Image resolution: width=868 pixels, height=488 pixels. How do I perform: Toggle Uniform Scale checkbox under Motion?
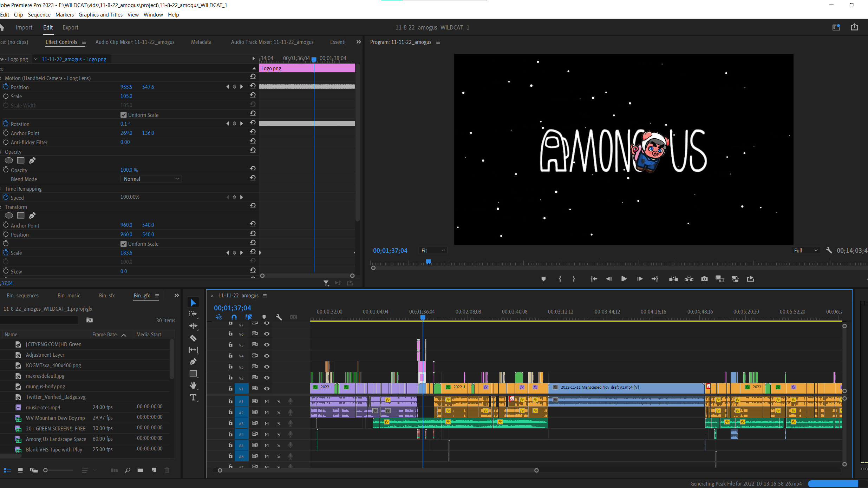coord(123,115)
